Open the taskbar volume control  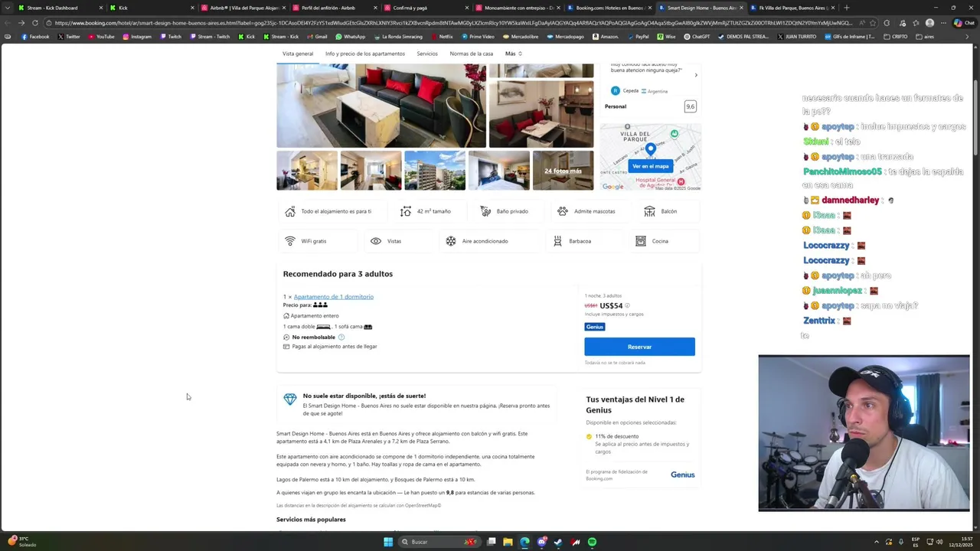[x=939, y=542]
